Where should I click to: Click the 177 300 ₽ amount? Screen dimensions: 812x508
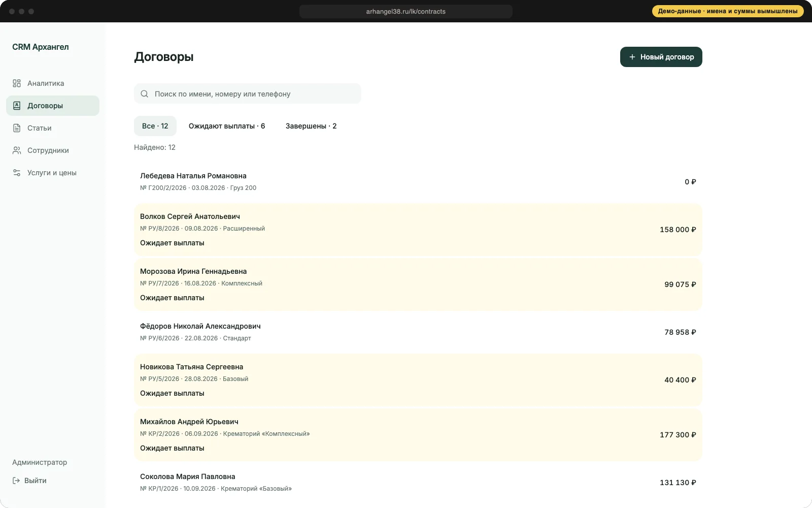point(678,435)
